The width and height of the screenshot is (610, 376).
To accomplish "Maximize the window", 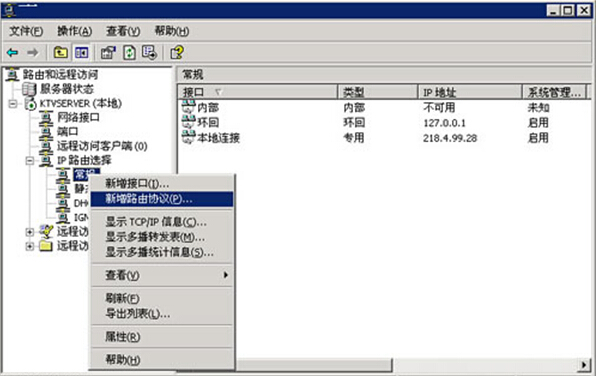I will 568,10.
